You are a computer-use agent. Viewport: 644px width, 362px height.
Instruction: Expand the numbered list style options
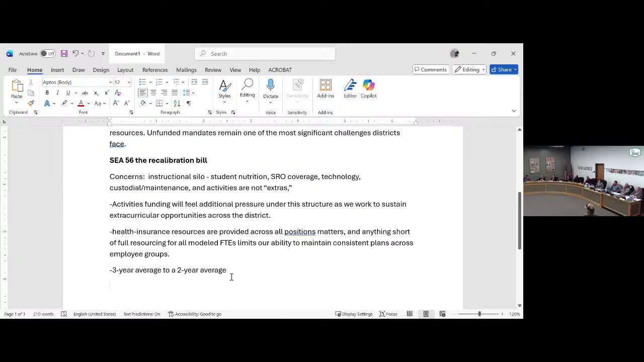click(x=167, y=82)
